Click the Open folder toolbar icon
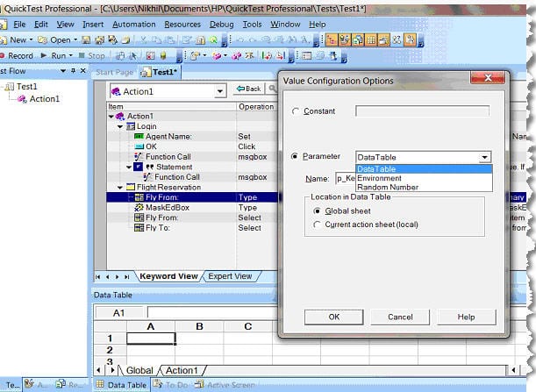Screen dimensions: 536x392 coord(42,40)
